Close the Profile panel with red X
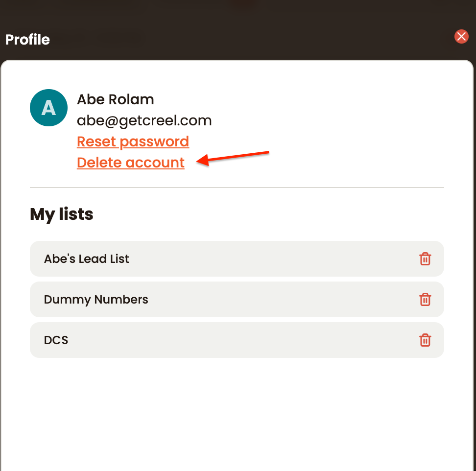 [461, 37]
